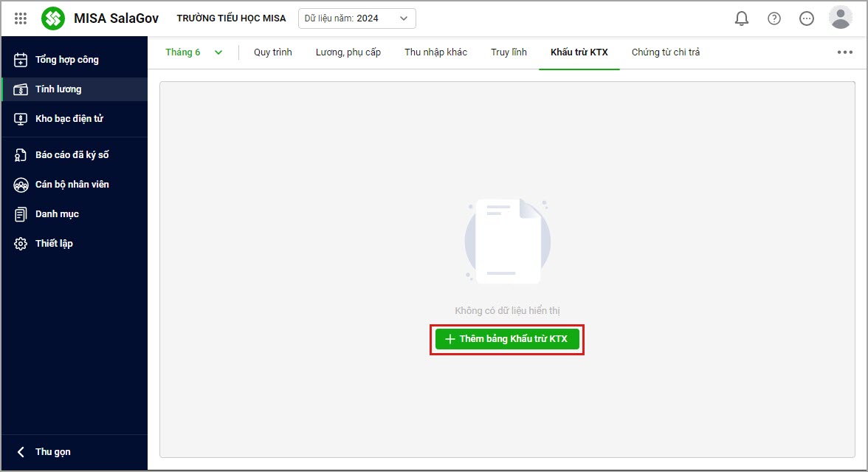Open the chat message bubble icon
Viewport: 868px width, 472px height.
pyautogui.click(x=807, y=18)
